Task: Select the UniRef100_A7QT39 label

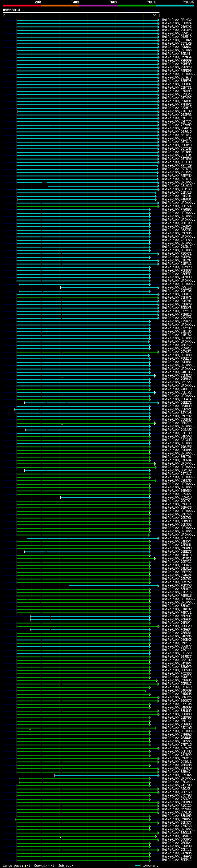Action: [177, 111]
